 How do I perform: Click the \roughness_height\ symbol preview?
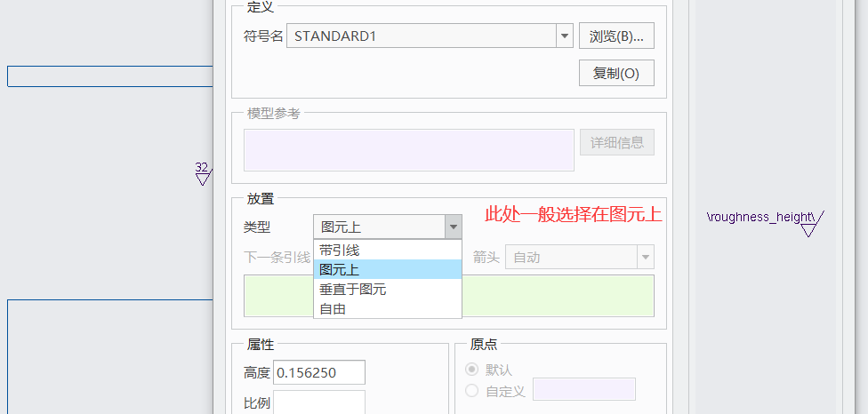765,222
